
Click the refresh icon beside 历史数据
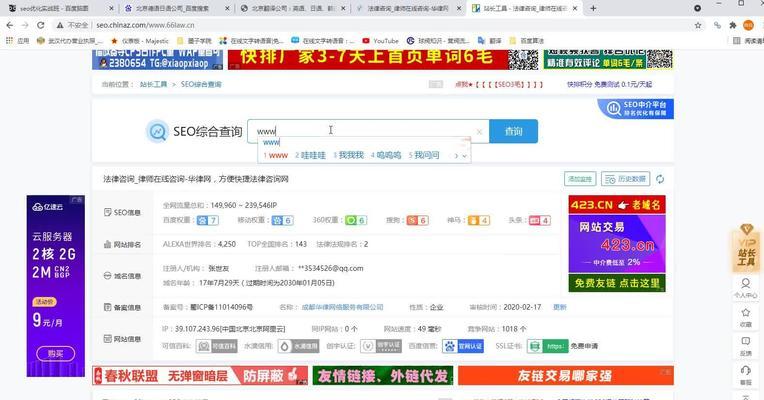click(x=660, y=179)
